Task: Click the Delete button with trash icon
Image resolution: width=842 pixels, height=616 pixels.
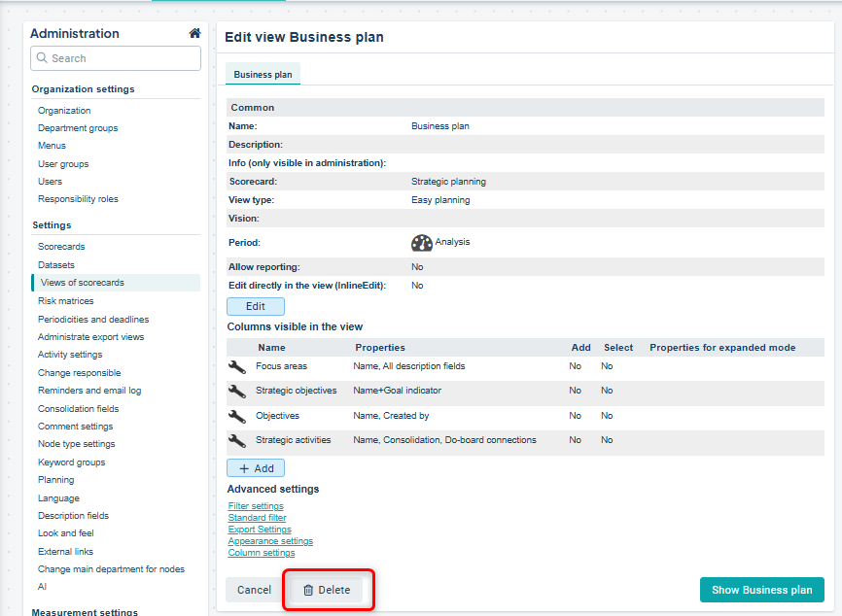Action: click(x=327, y=590)
